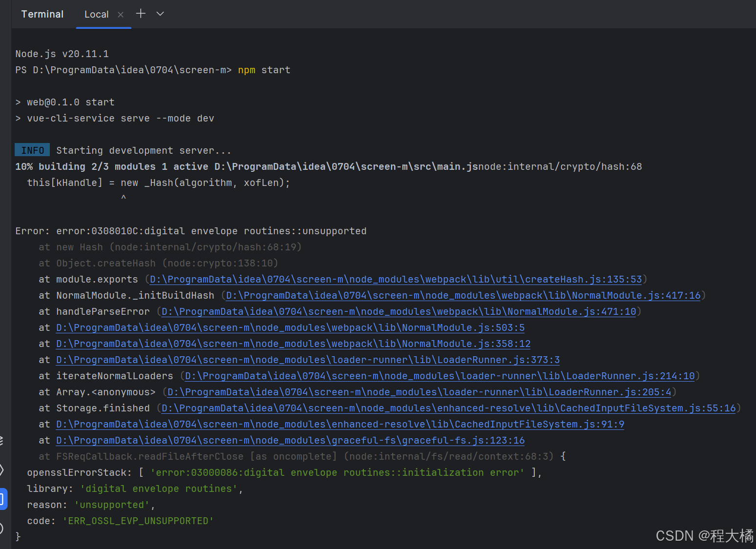This screenshot has width=756, height=549.
Task: Open CachedInputFileSystem.js:91:9 link
Action: pos(339,424)
